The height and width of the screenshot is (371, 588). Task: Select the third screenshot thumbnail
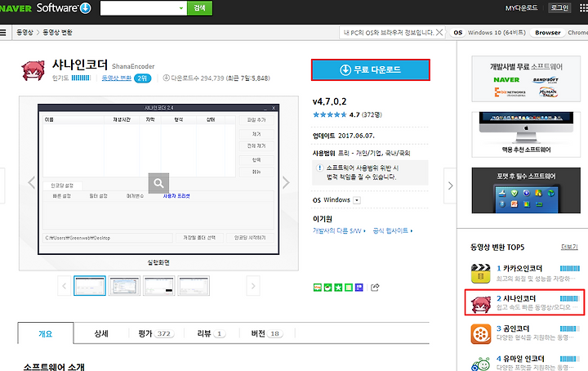pyautogui.click(x=159, y=286)
